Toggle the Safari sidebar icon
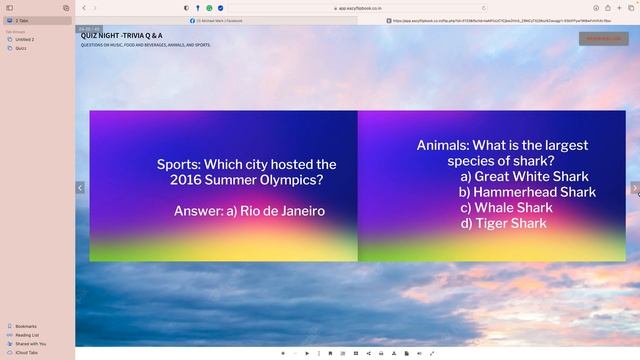The image size is (640, 360). tap(9, 8)
